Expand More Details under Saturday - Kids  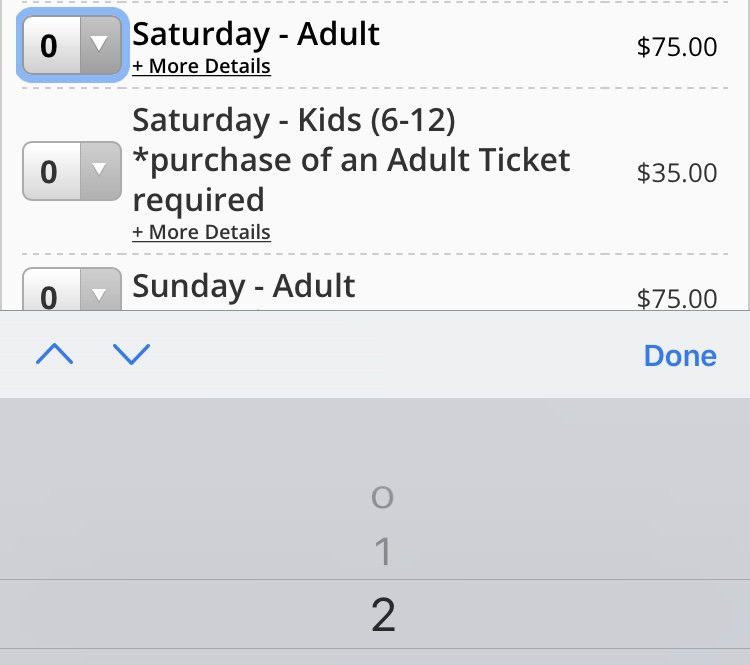pos(201,232)
